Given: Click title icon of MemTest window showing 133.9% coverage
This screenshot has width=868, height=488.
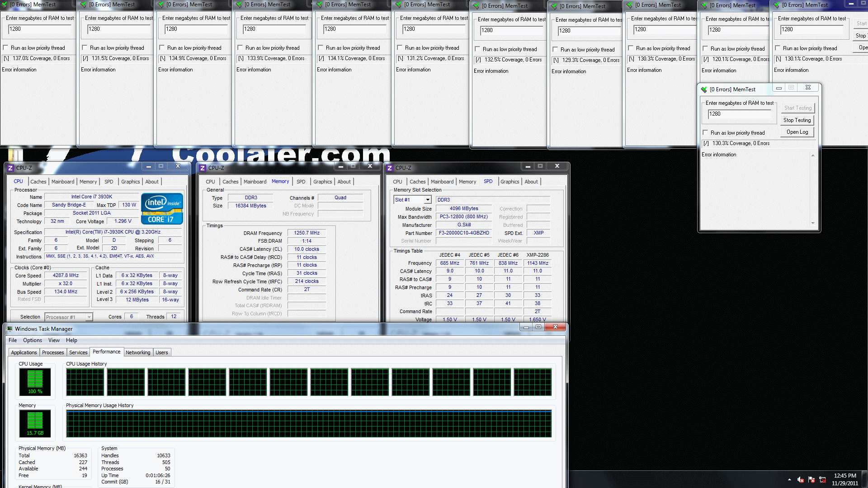Looking at the screenshot, I should (239, 5).
